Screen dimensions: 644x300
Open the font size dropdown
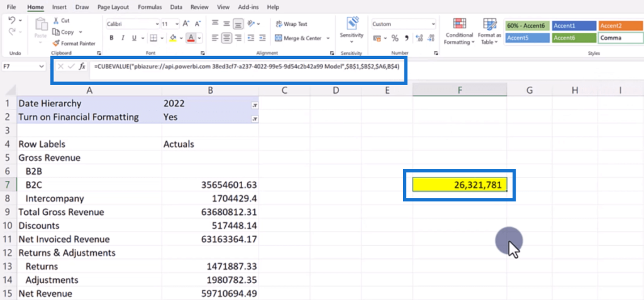(177, 25)
